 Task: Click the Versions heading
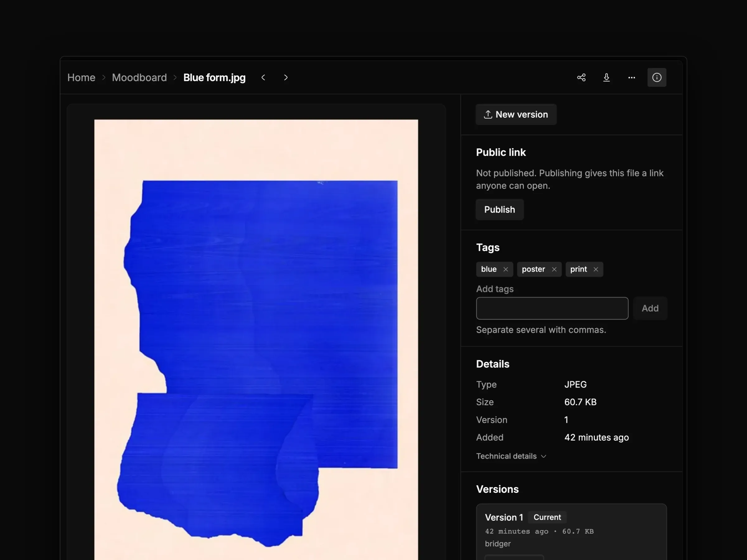(497, 489)
